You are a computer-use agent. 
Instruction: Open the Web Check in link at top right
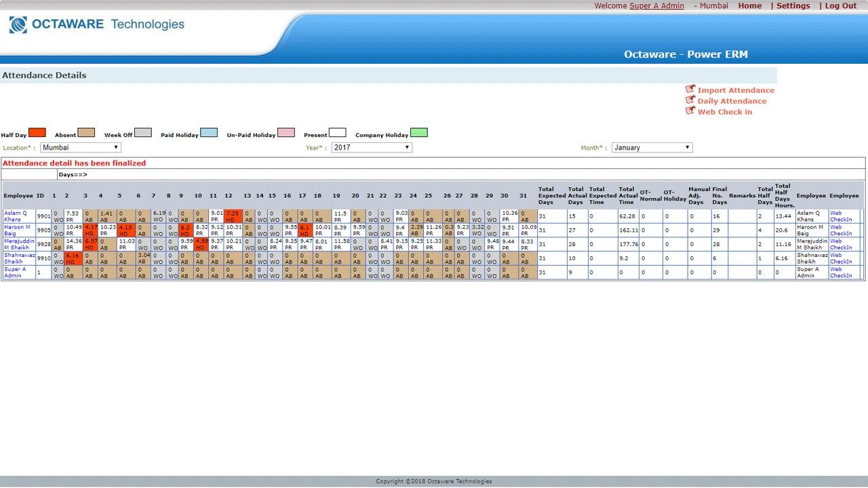point(725,112)
